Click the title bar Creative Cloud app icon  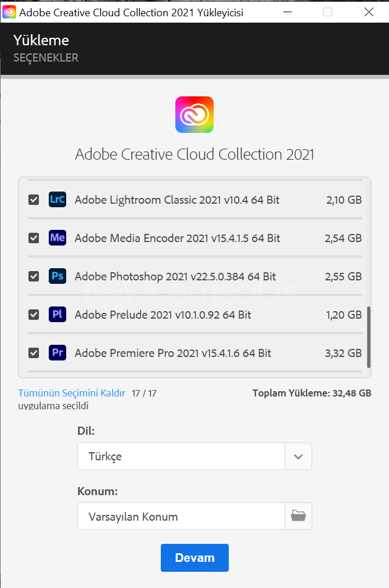tap(9, 12)
